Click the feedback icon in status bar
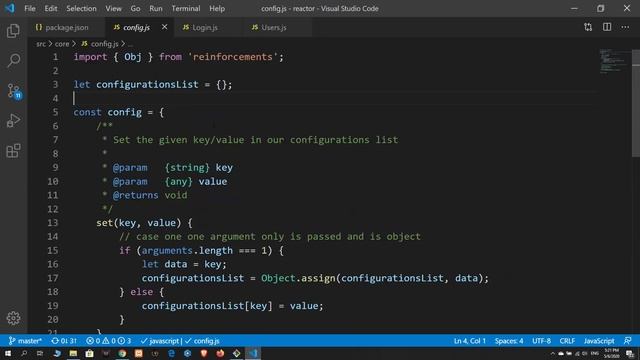 pos(627,341)
